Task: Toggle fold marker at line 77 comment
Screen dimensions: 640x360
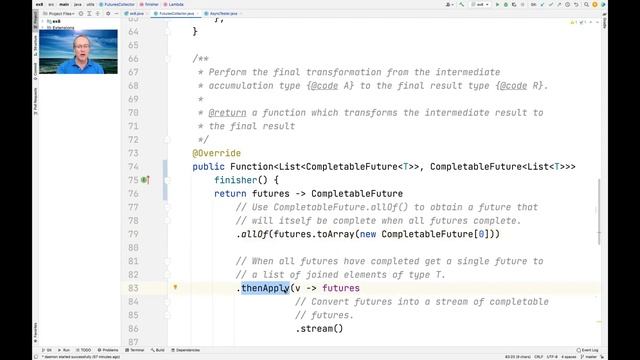Action: [x=167, y=207]
